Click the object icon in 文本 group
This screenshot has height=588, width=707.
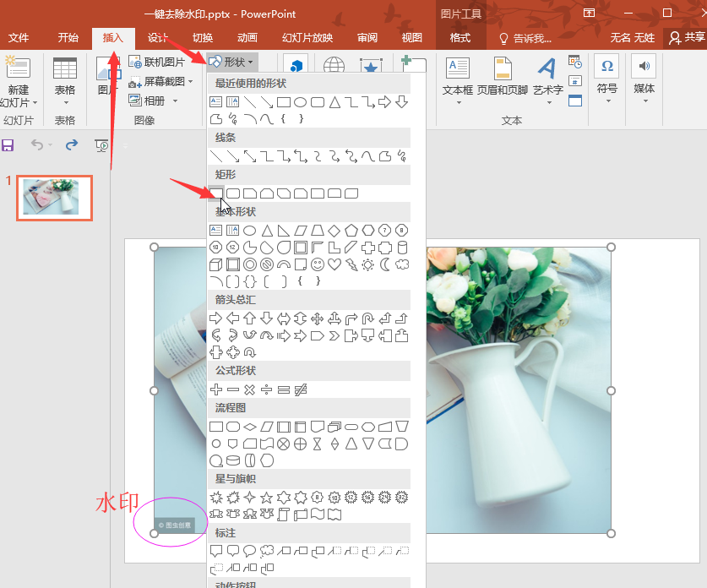(575, 101)
